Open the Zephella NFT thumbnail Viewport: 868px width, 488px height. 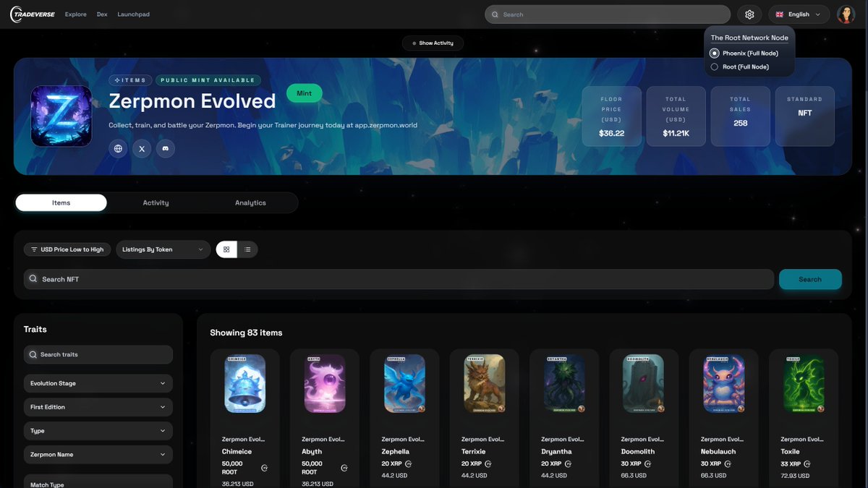click(404, 383)
